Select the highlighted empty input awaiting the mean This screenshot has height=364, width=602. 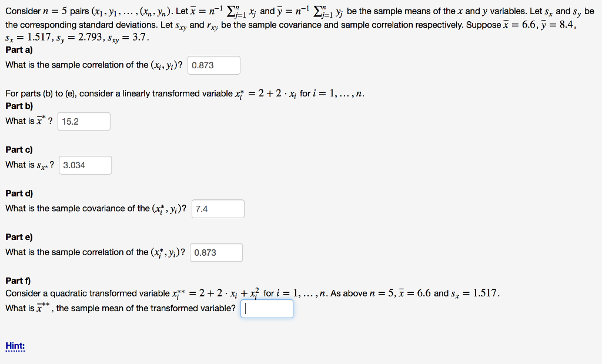(266, 308)
